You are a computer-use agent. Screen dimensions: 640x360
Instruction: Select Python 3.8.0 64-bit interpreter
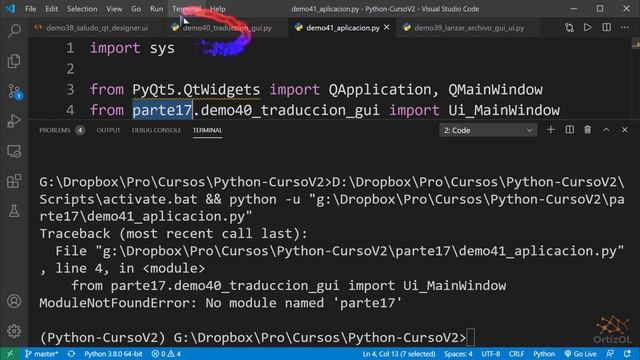point(113,353)
